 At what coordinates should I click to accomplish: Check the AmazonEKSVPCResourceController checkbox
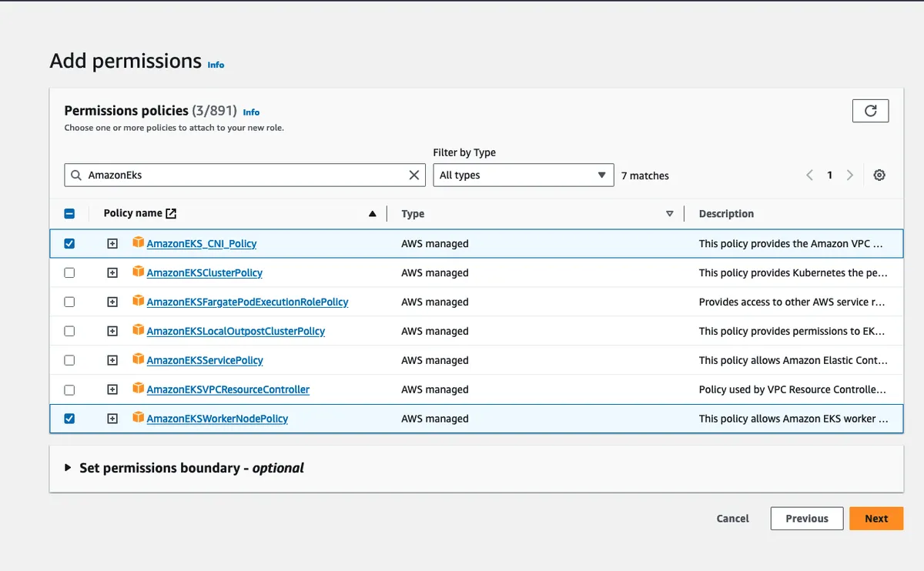69,389
